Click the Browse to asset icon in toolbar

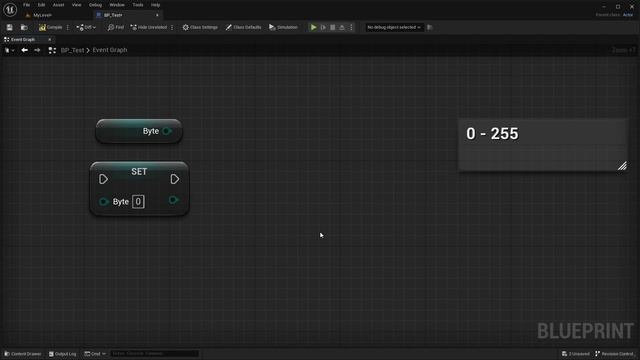point(24,27)
